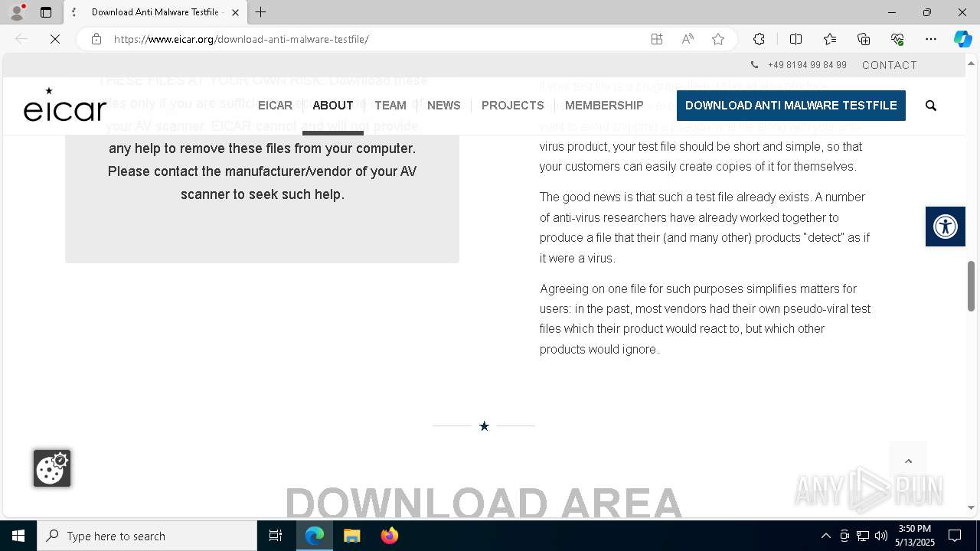The width and height of the screenshot is (980, 551).
Task: Open Firefox from taskbar
Action: coord(389,536)
